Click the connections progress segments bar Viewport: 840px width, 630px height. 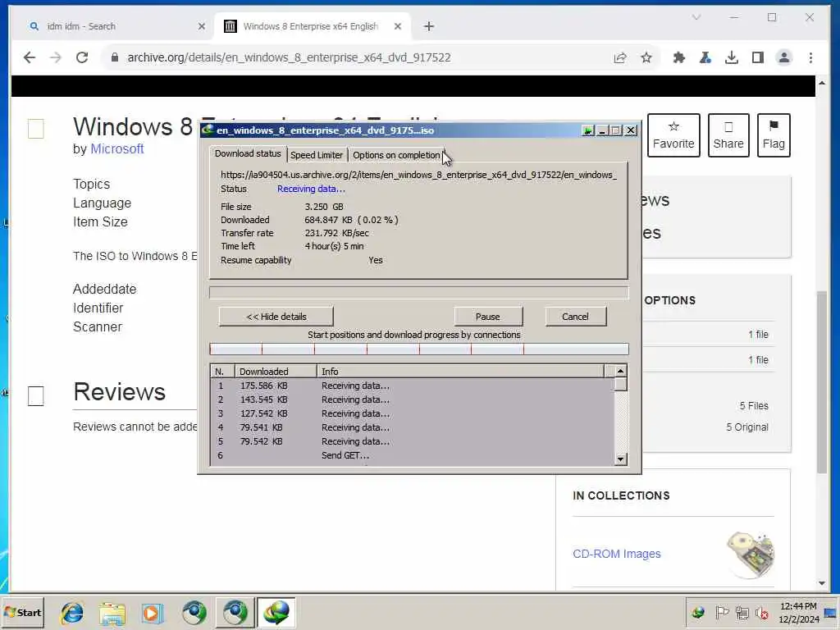[418, 349]
